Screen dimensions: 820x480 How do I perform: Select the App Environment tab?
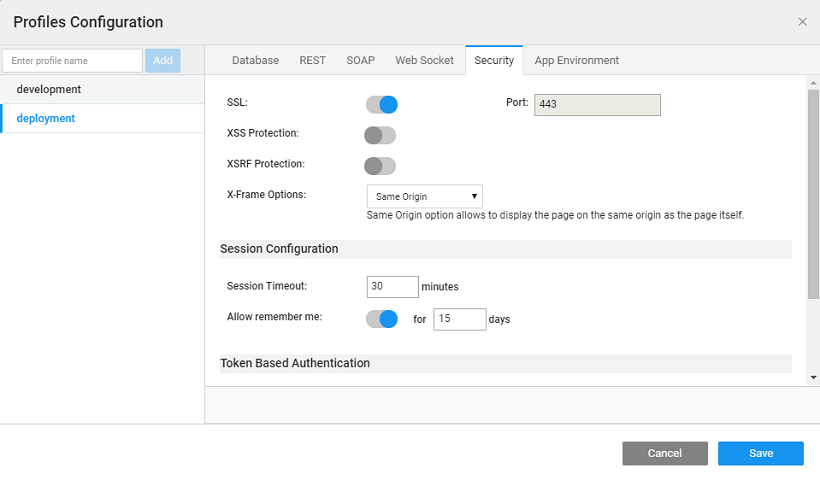coord(576,60)
